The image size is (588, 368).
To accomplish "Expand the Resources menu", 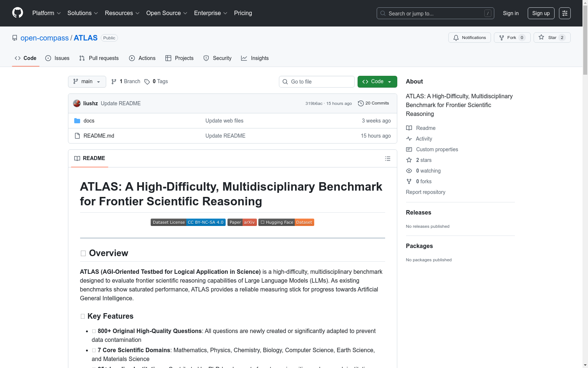I will coord(122,13).
